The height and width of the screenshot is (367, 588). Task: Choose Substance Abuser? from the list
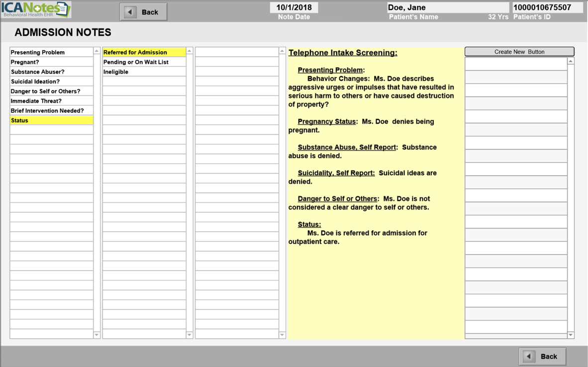click(51, 72)
